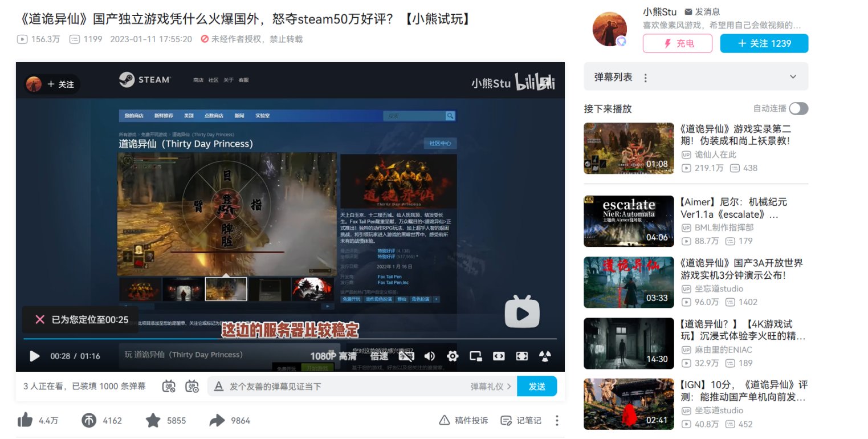The image size is (868, 439).
Task: Open title 【Aimer】尼尔：机械纪元 video
Action: 733,208
